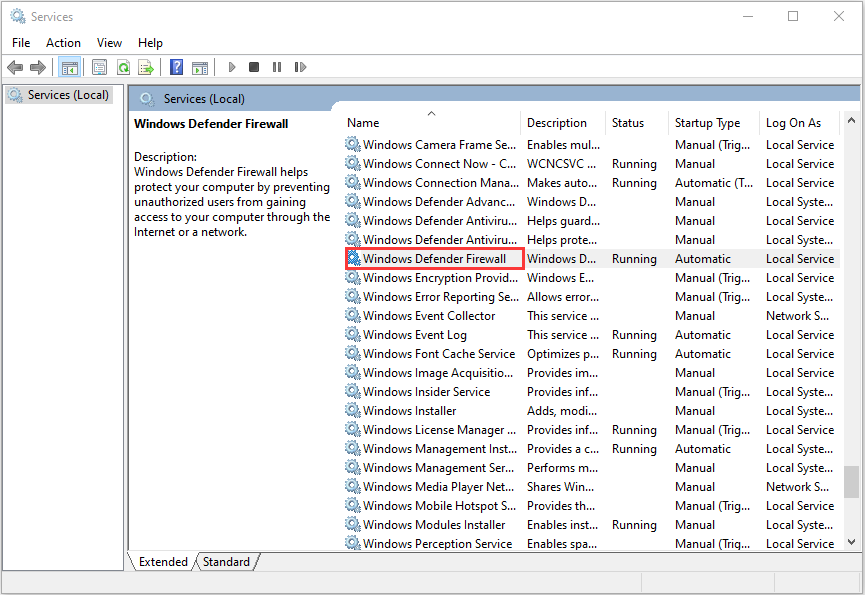This screenshot has height=595, width=865.
Task: Click the gear icon beside Windows Insider Service
Action: (x=353, y=392)
